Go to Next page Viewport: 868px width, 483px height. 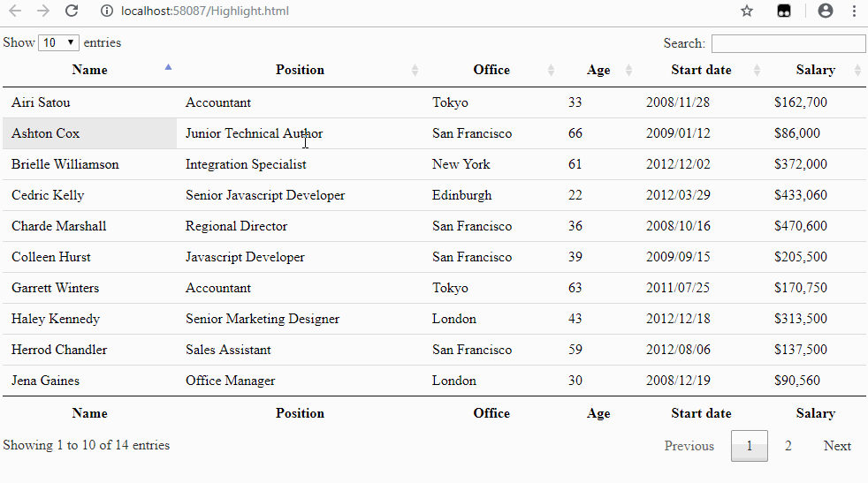pos(837,445)
